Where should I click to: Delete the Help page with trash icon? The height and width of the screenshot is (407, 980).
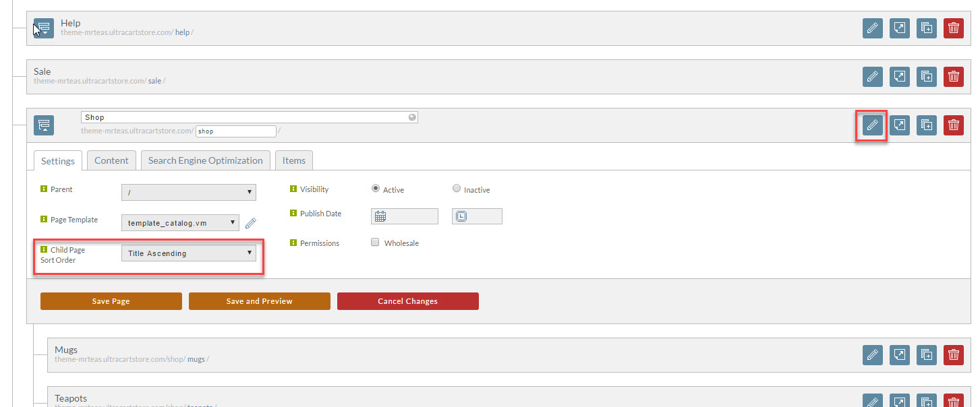coord(954,28)
